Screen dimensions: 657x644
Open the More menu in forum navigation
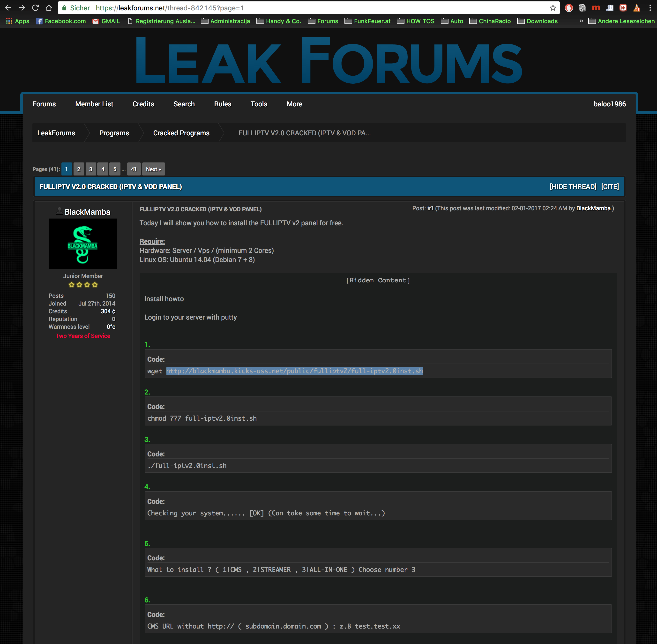pyautogui.click(x=294, y=104)
